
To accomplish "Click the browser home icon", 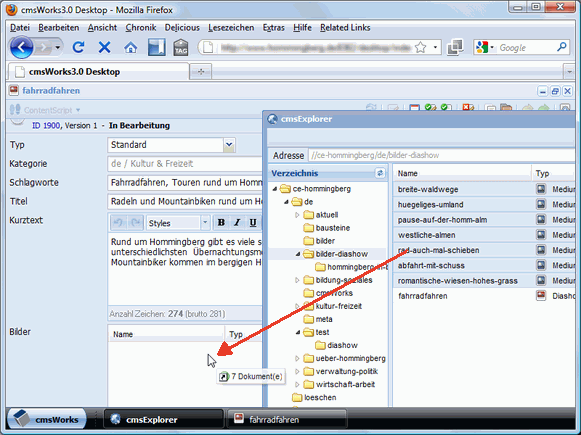I will click(130, 47).
